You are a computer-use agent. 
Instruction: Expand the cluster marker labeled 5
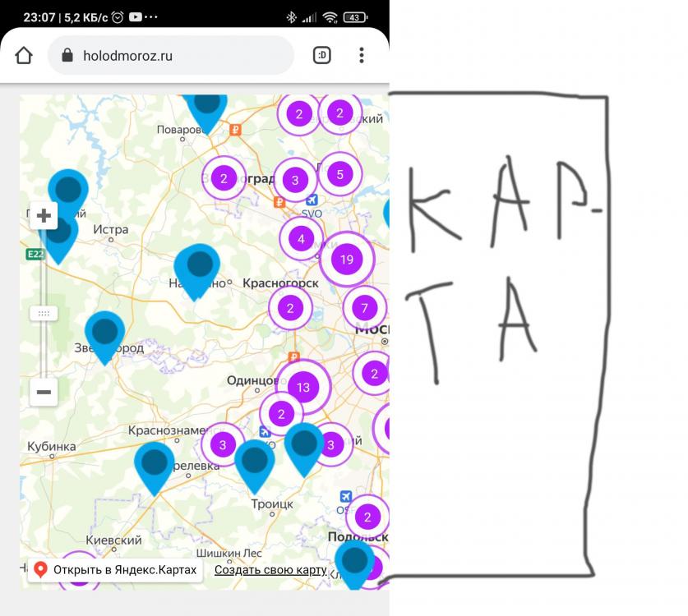(x=339, y=174)
